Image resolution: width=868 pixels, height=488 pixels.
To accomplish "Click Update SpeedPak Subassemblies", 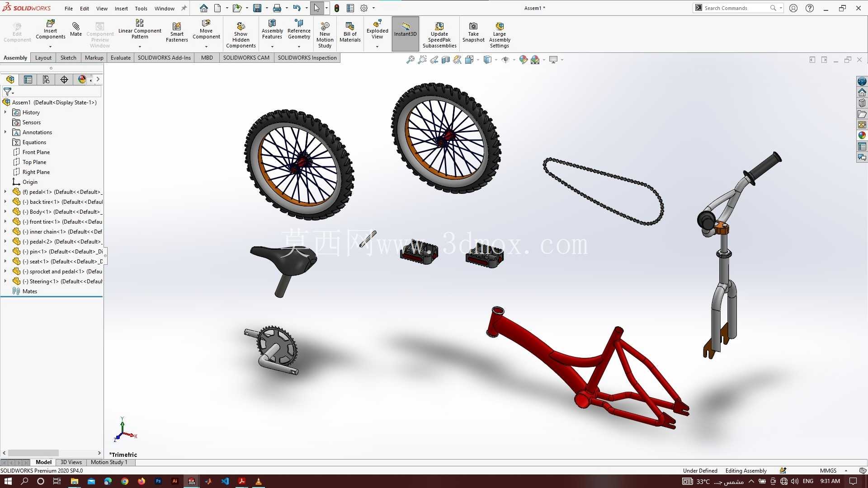I will pyautogui.click(x=439, y=34).
